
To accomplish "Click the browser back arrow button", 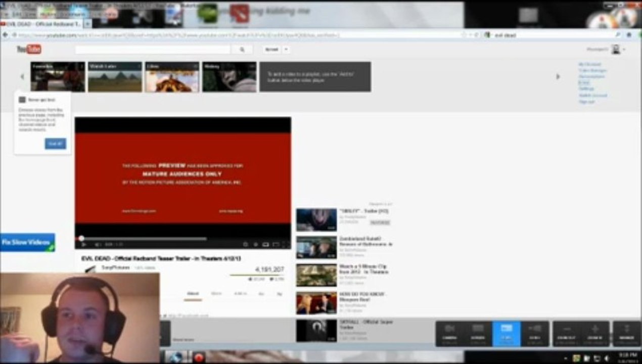I will tap(6, 35).
